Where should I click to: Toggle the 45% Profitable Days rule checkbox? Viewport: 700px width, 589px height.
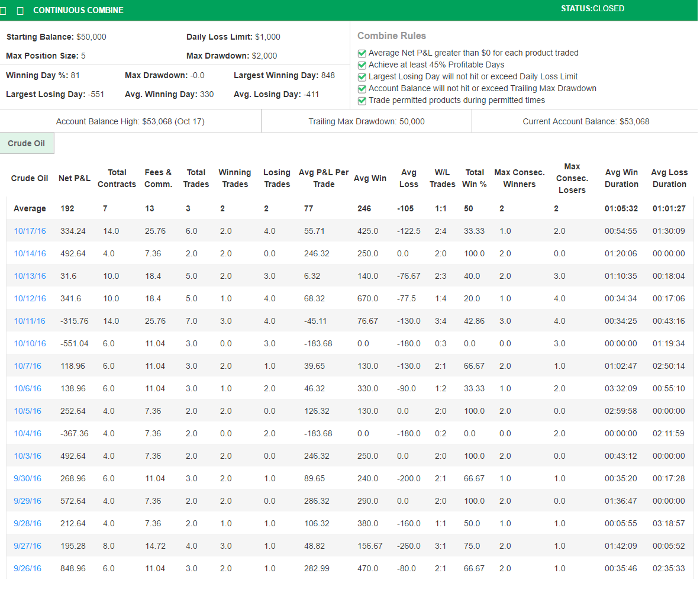coord(362,65)
